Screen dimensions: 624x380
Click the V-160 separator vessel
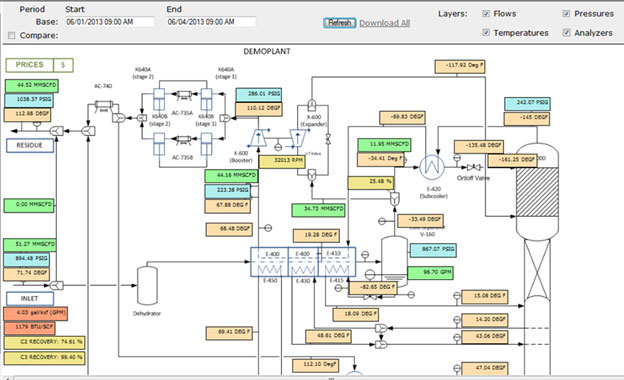pyautogui.click(x=394, y=261)
